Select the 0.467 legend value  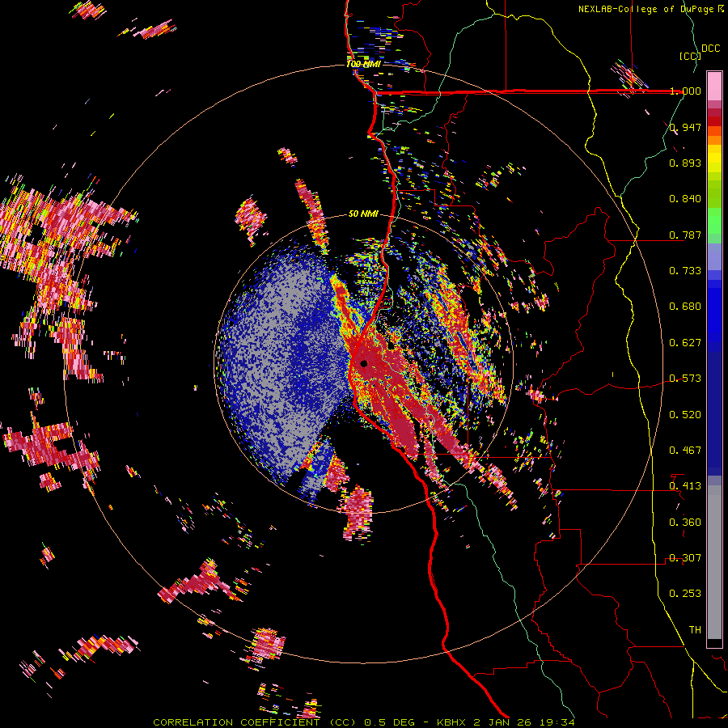[685, 451]
